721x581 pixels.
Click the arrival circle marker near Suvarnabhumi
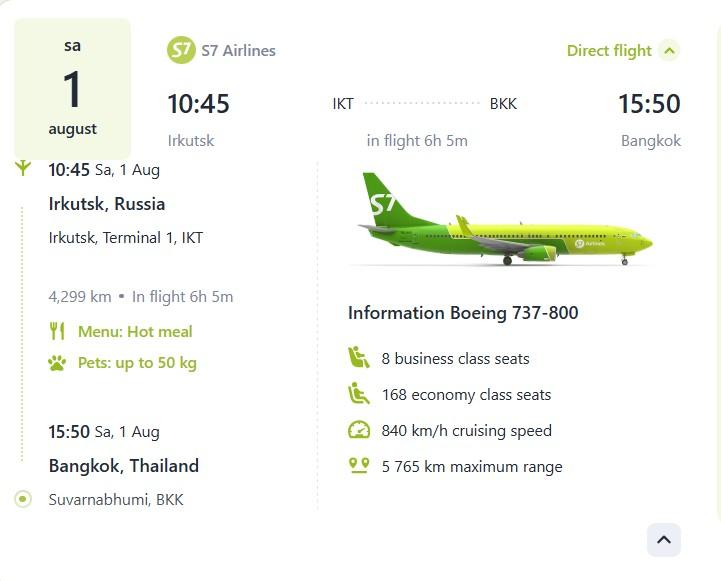point(23,499)
